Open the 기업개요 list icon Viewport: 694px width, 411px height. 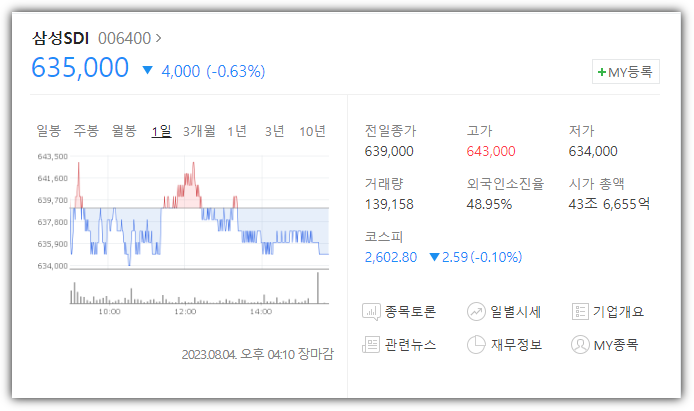(x=580, y=311)
